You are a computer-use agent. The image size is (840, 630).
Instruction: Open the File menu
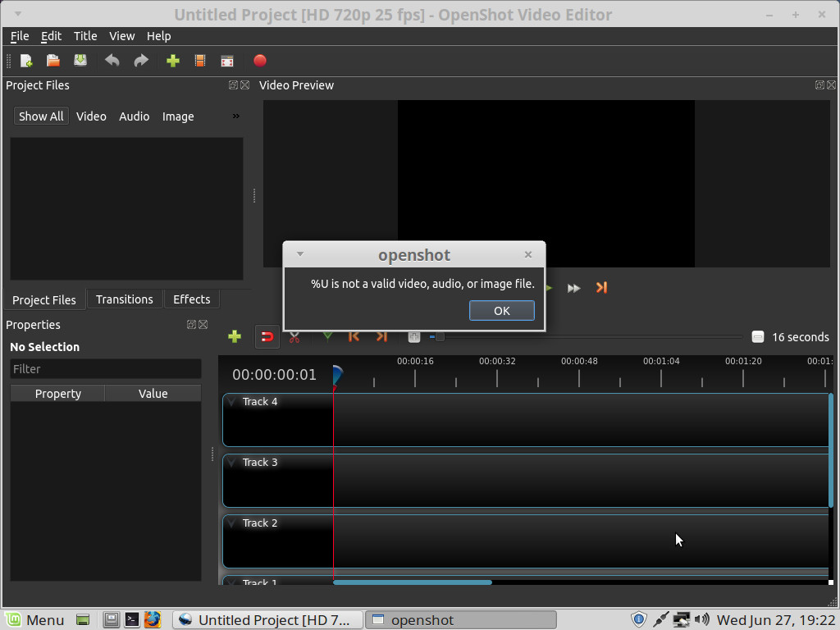[x=20, y=36]
